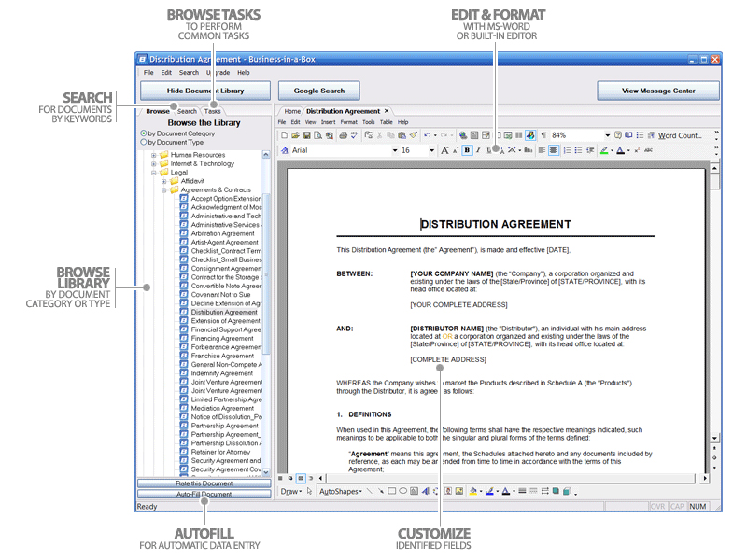Image resolution: width=747 pixels, height=560 pixels.
Task: Toggle the Show/Hide paragraph marks icon
Action: coord(543,135)
